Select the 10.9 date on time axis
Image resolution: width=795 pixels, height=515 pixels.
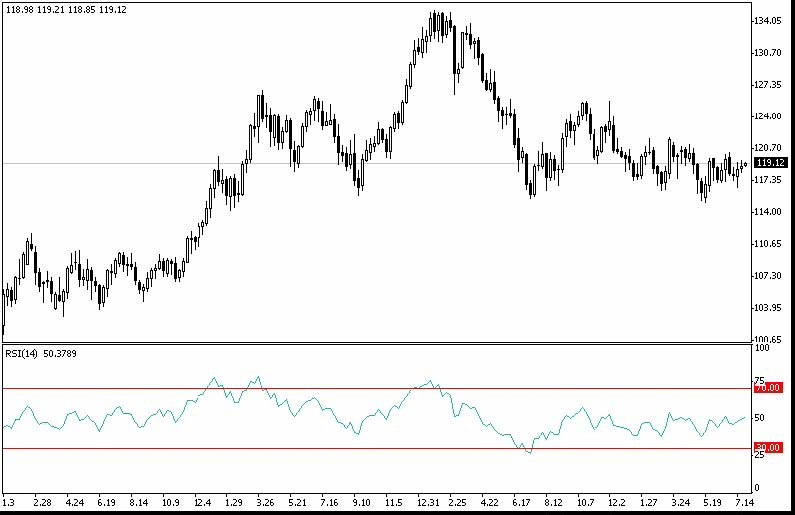170,500
